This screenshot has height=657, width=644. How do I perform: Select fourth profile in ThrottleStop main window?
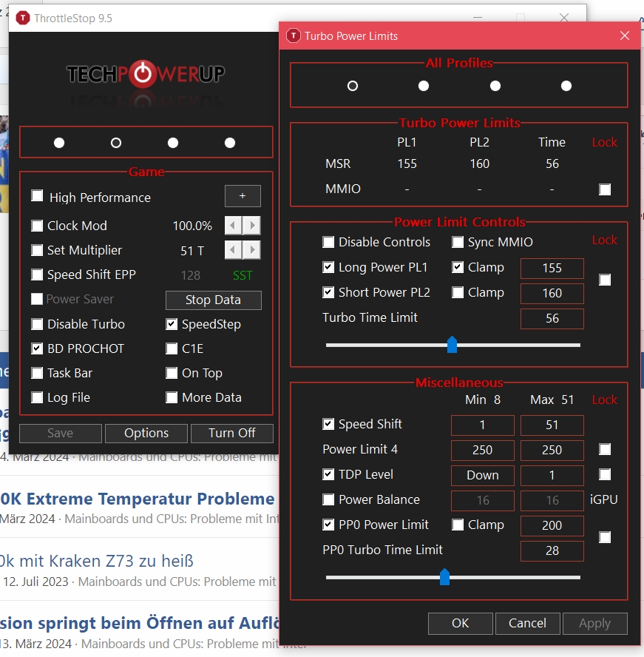pos(230,143)
